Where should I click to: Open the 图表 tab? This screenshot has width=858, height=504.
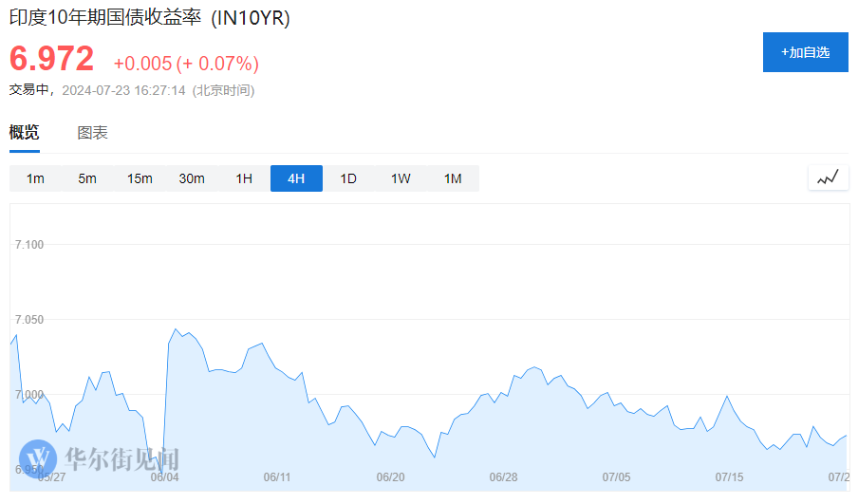click(x=92, y=133)
